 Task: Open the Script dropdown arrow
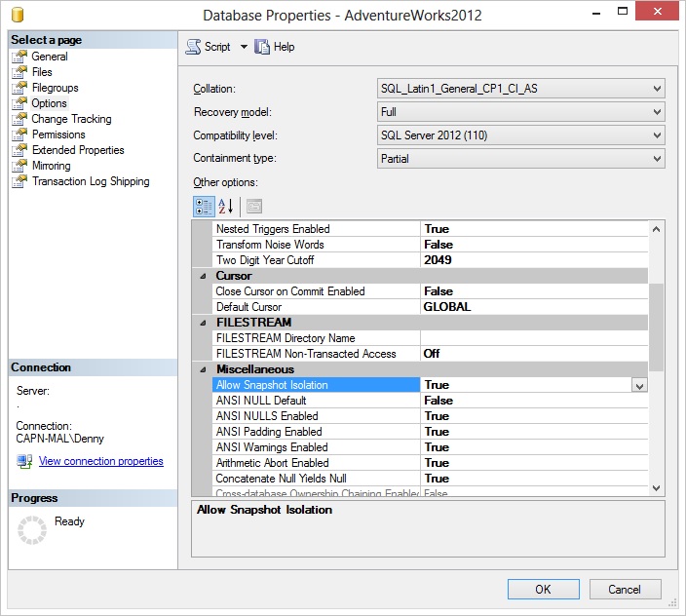pos(244,47)
